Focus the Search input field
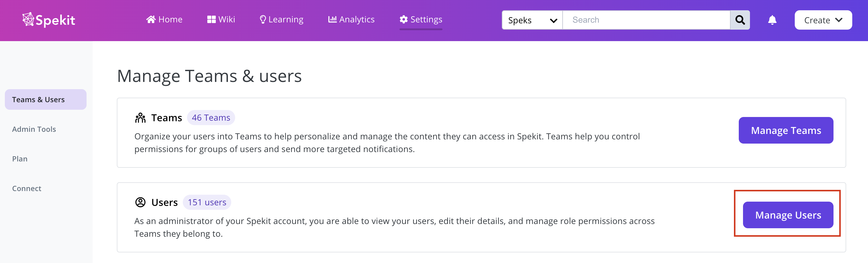The image size is (868, 263). tap(646, 20)
